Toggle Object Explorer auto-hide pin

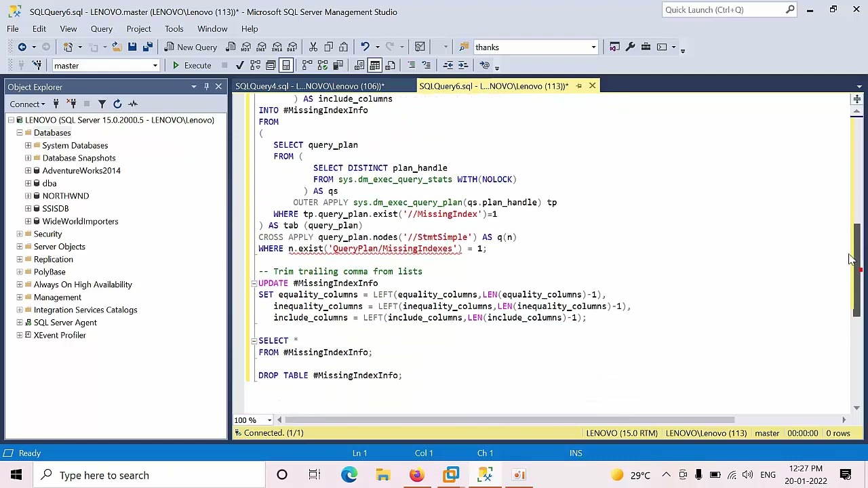pos(206,87)
